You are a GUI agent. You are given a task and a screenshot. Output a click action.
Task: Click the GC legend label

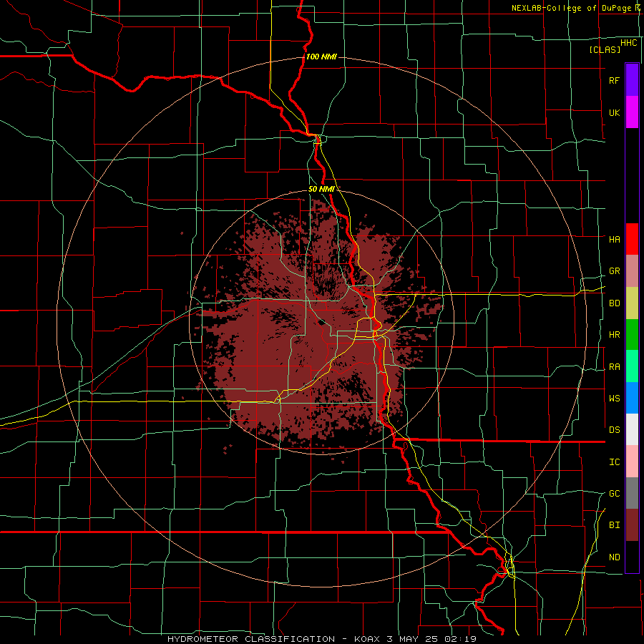(x=614, y=494)
